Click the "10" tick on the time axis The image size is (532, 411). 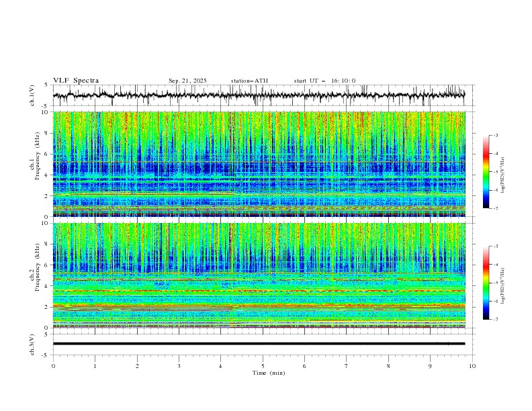(472, 366)
